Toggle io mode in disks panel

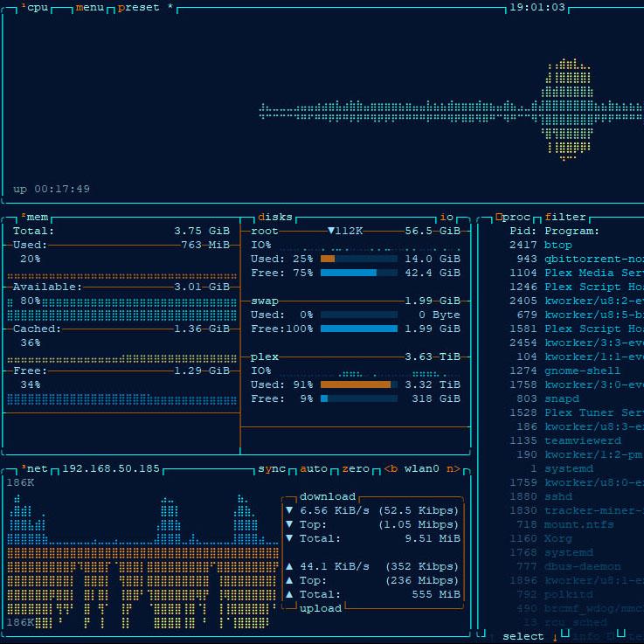tap(447, 217)
